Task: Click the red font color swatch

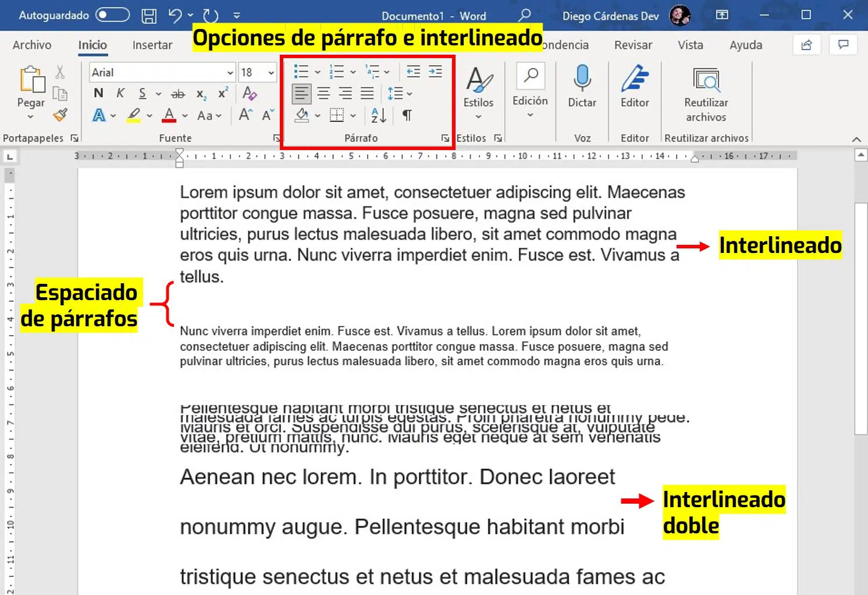Action: [169, 115]
